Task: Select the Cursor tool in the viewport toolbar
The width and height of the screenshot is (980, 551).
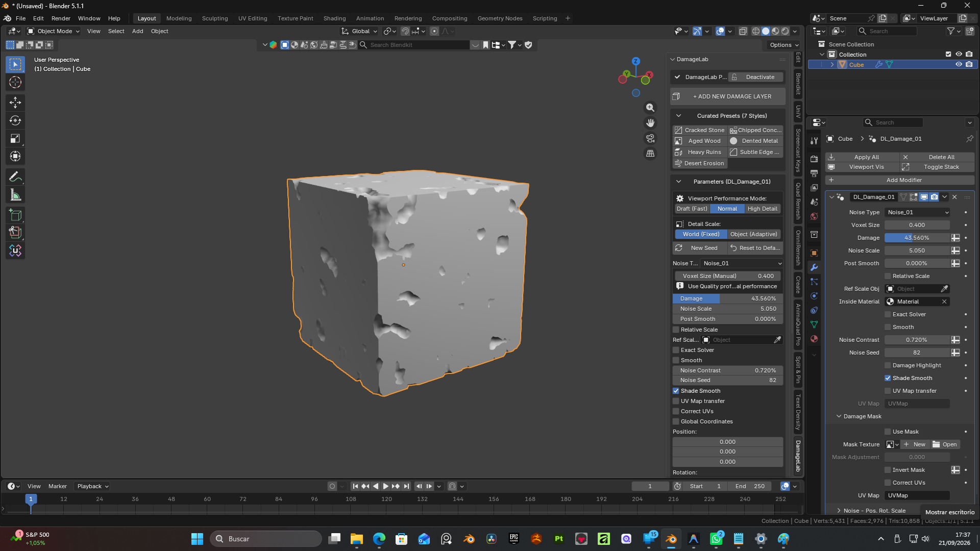Action: pyautogui.click(x=15, y=82)
